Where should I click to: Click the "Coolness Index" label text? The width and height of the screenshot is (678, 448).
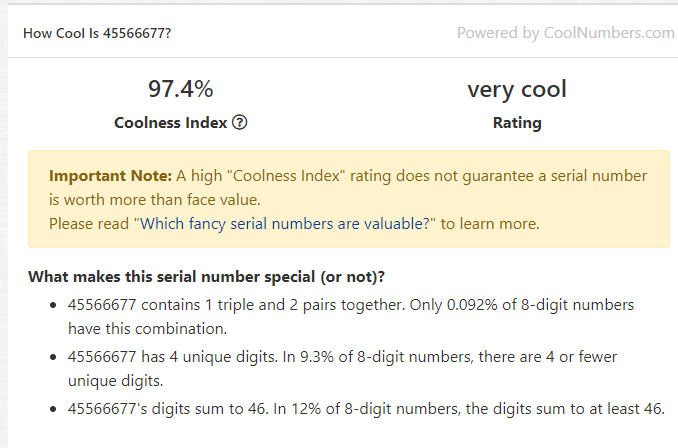pos(170,123)
